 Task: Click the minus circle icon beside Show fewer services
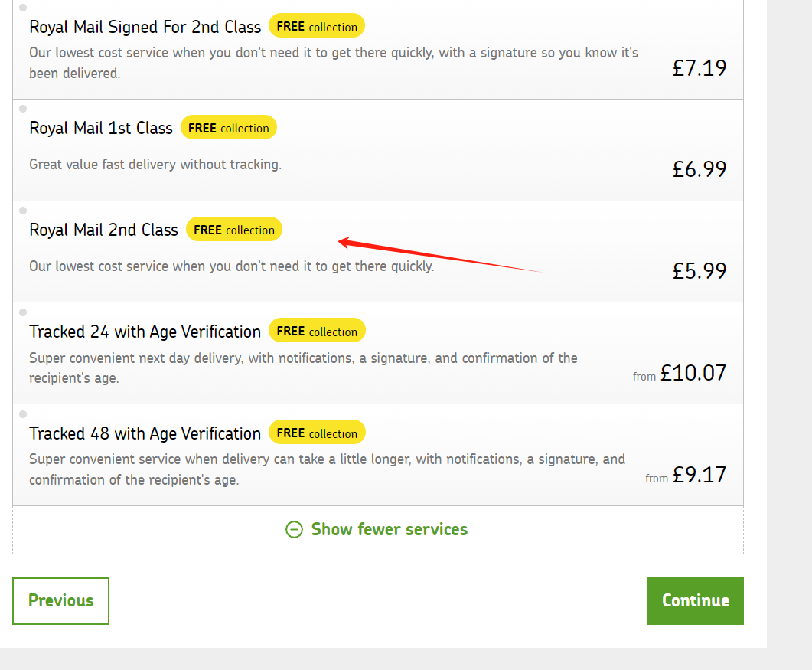pyautogui.click(x=294, y=530)
